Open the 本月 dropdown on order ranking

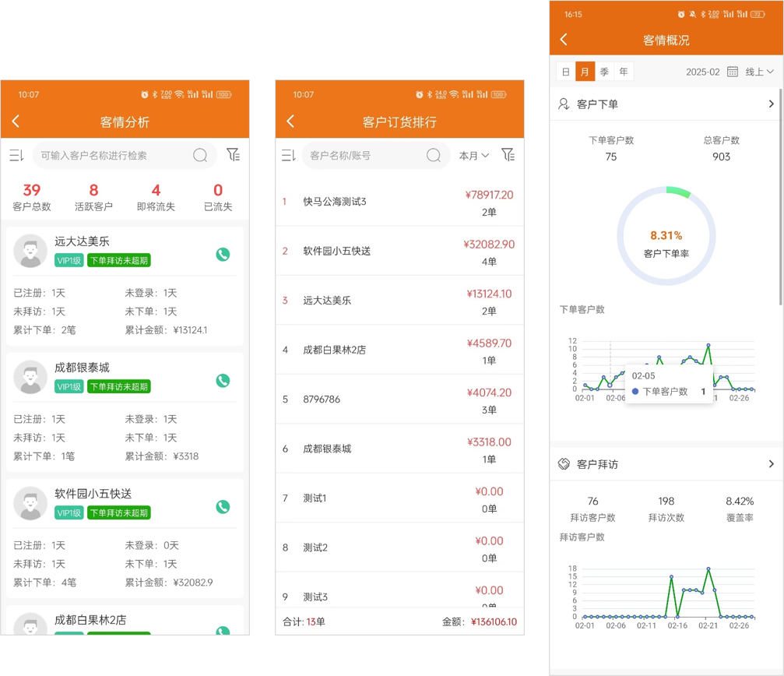[473, 155]
